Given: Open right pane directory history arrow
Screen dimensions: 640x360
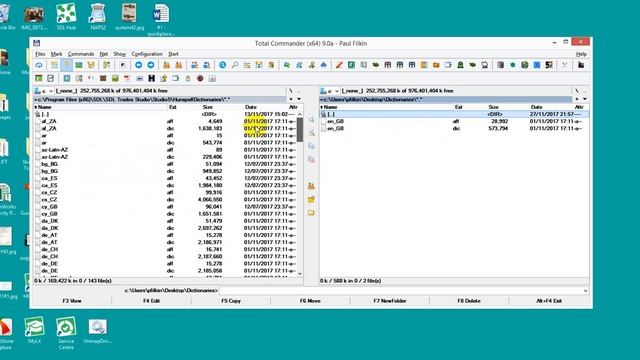Looking at the screenshot, I should click(585, 99).
